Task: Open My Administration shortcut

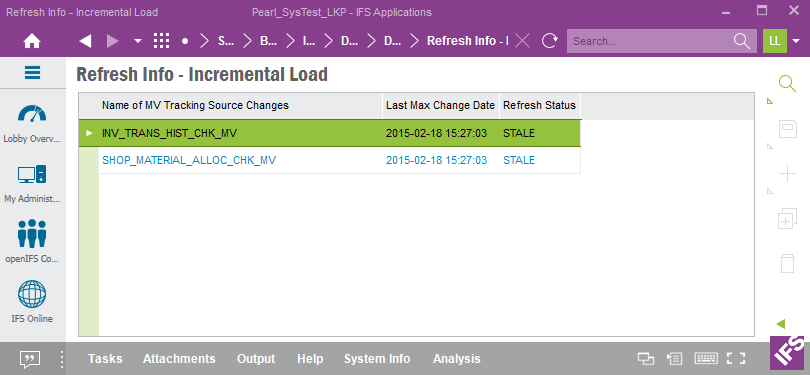Action: pos(32,183)
